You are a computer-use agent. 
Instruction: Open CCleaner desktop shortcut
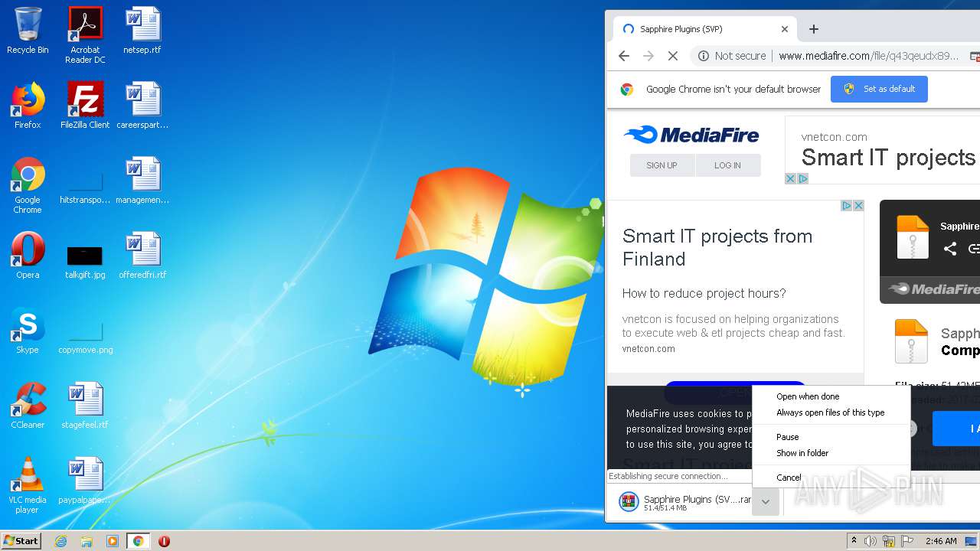click(x=28, y=406)
